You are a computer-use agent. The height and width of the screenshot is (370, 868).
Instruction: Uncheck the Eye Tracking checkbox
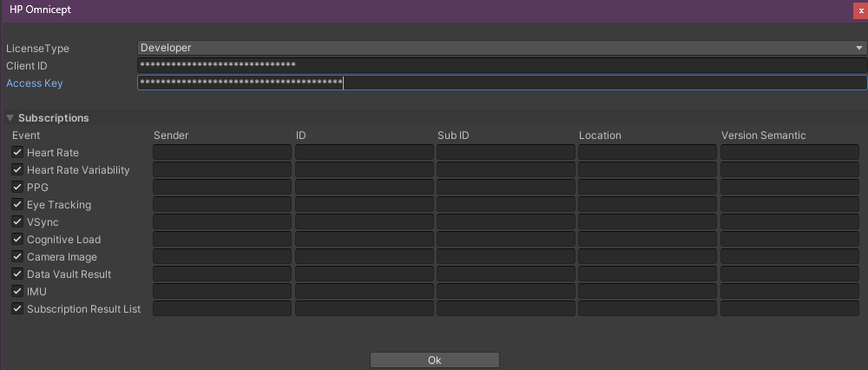pos(17,205)
